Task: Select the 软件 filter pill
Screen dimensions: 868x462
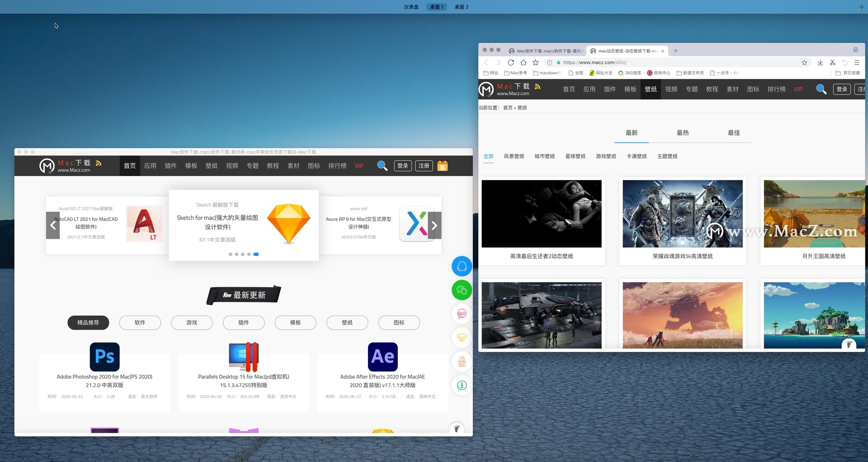Action: point(140,322)
